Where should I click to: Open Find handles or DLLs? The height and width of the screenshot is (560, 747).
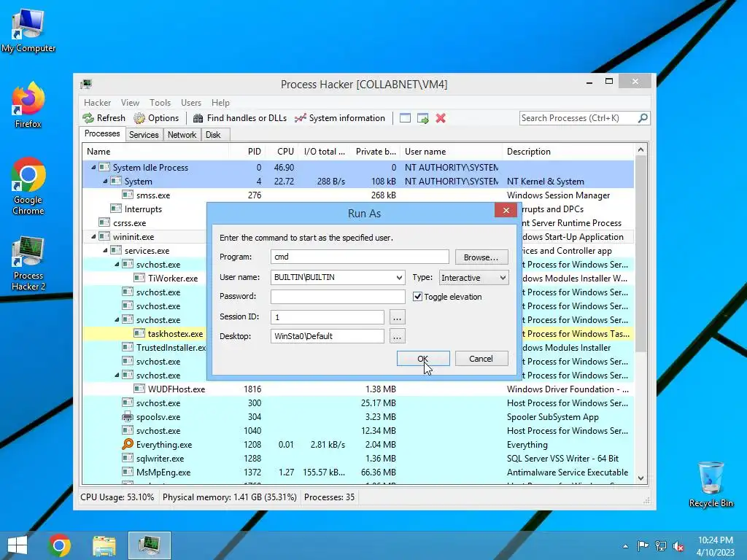239,118
